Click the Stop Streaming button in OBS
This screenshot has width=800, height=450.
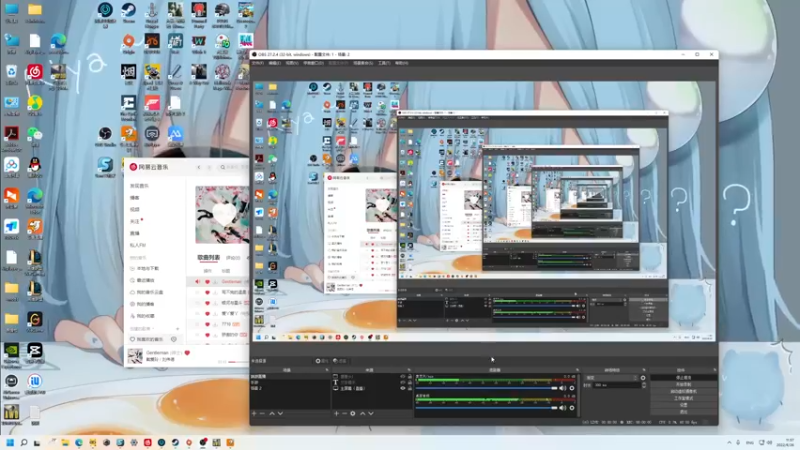click(684, 378)
